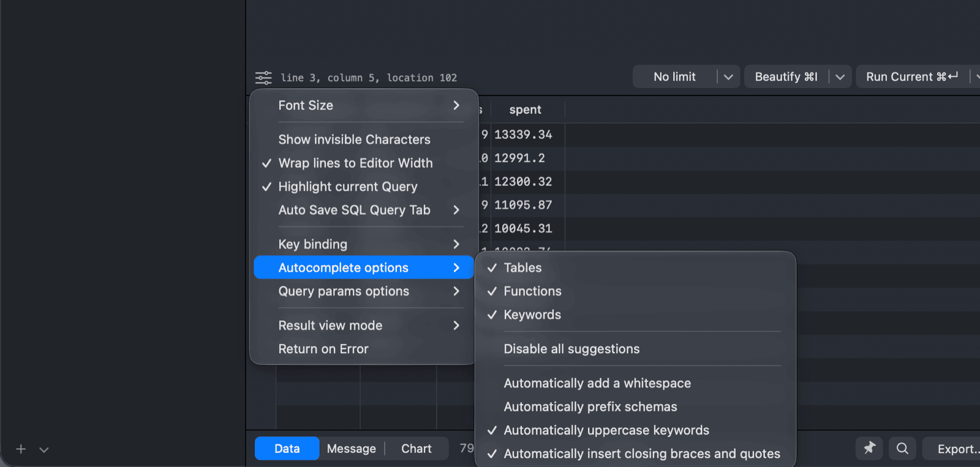Expand Auto Save SQL Query Tab submenu
Screen dimensions: 980x467
point(364,210)
